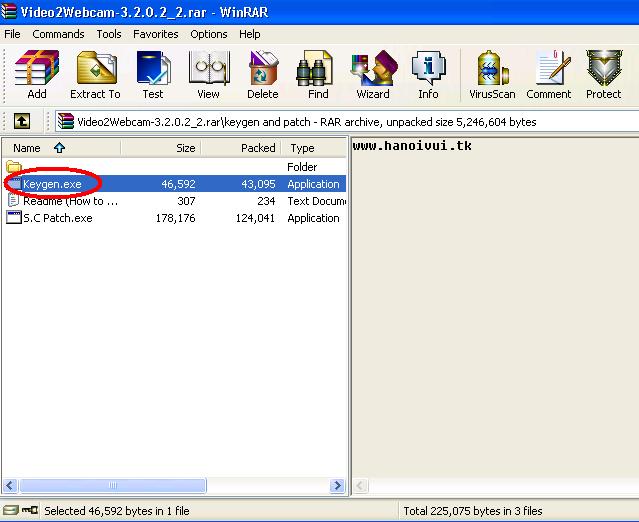Open the File menu
The height and width of the screenshot is (522, 639).
click(12, 34)
